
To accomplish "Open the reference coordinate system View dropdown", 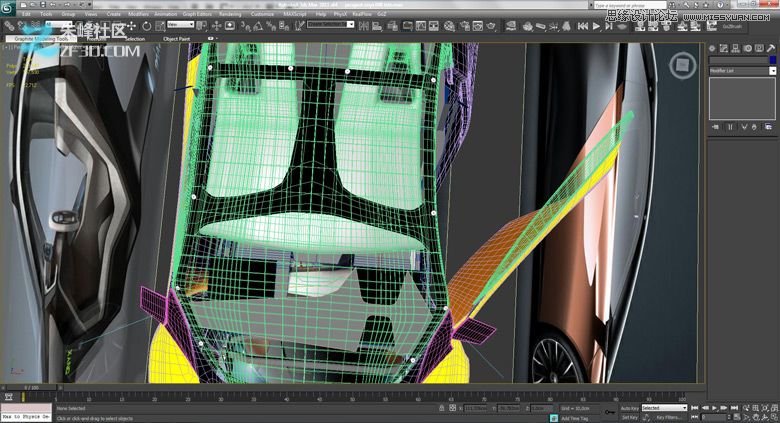I will 181,24.
